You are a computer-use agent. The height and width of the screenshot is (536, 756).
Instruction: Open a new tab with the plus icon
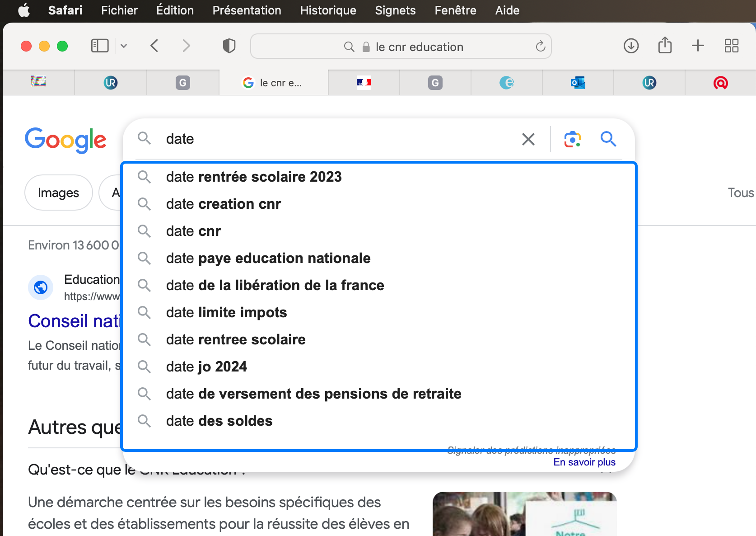[698, 46]
